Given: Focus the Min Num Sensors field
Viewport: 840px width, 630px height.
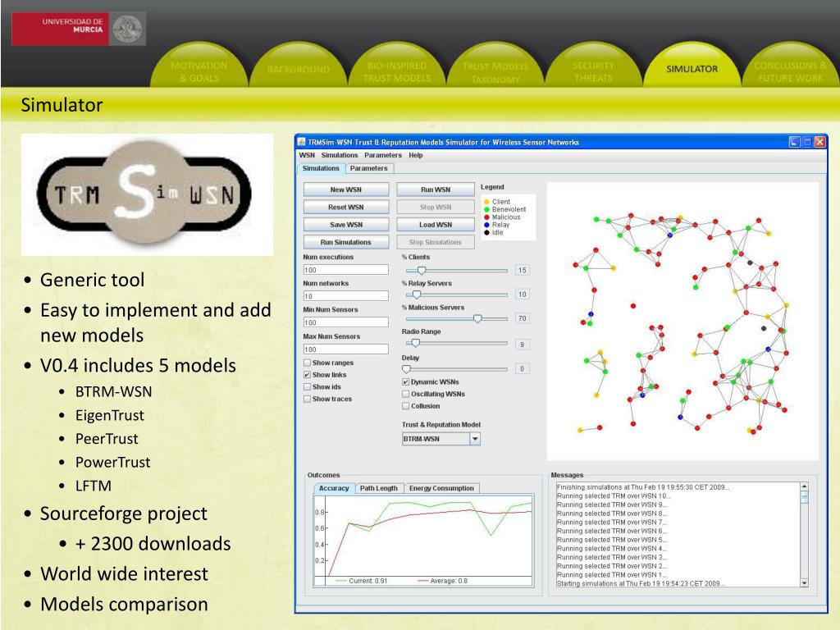Looking at the screenshot, I should click(x=346, y=322).
